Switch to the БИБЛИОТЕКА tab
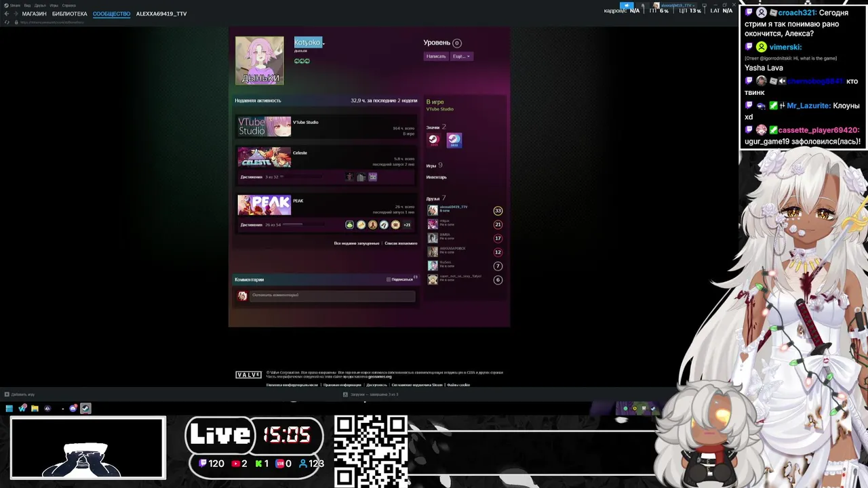This screenshot has height=488, width=868. click(70, 14)
